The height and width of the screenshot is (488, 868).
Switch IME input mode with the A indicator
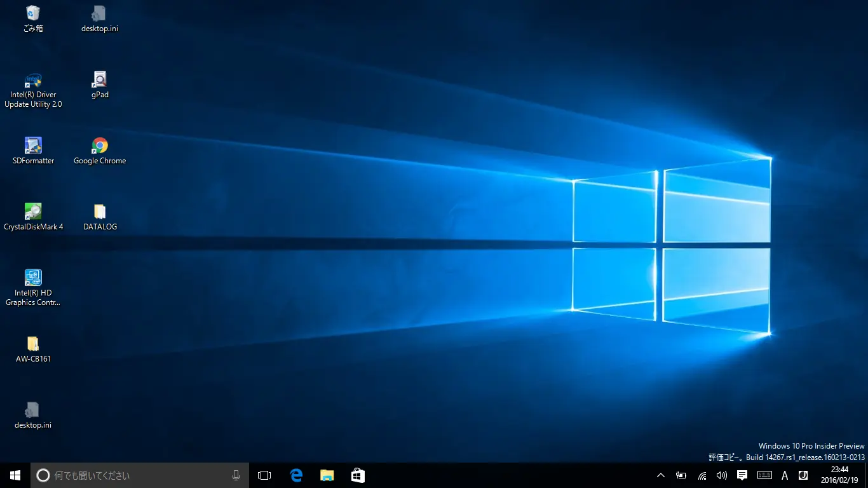(x=784, y=475)
